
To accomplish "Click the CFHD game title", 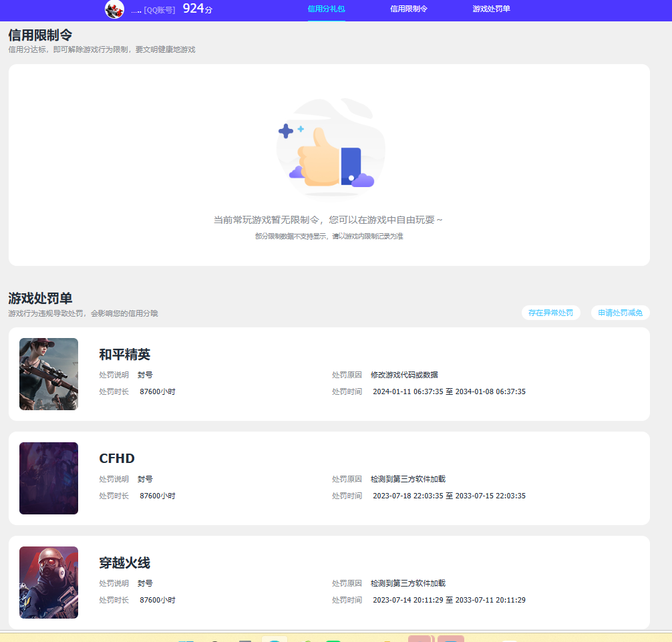I will pyautogui.click(x=117, y=458).
